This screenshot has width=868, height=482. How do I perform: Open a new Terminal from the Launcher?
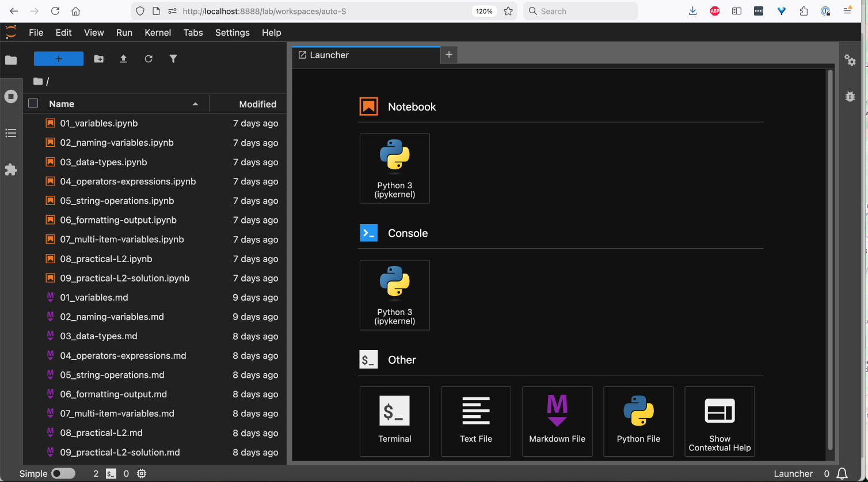pos(395,422)
